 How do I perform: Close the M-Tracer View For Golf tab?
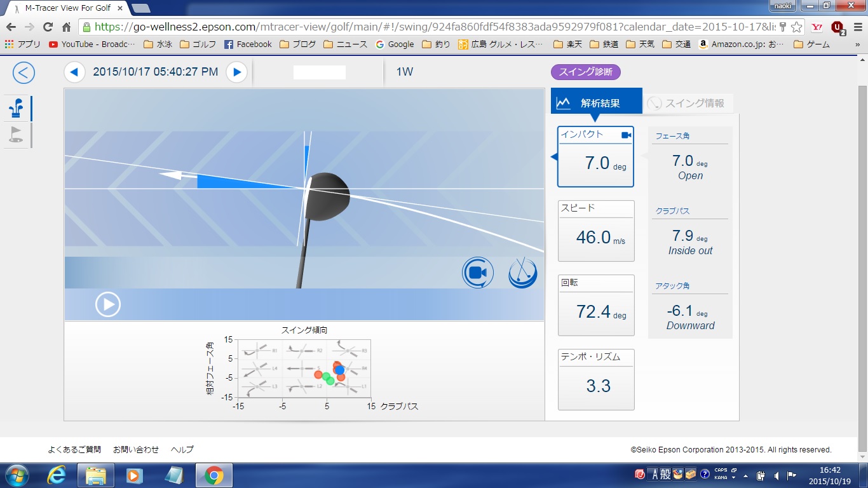click(x=120, y=8)
